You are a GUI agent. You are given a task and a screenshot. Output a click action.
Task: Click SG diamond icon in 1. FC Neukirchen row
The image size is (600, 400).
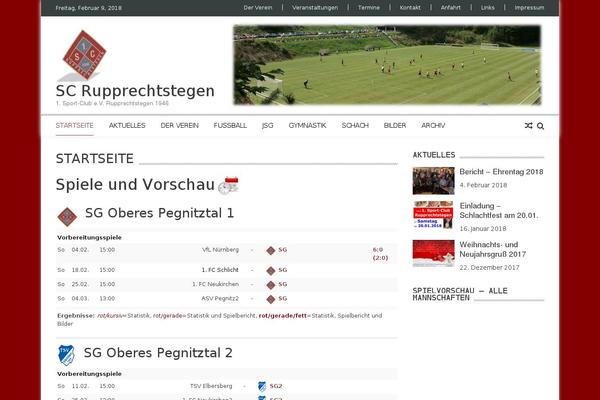click(271, 285)
